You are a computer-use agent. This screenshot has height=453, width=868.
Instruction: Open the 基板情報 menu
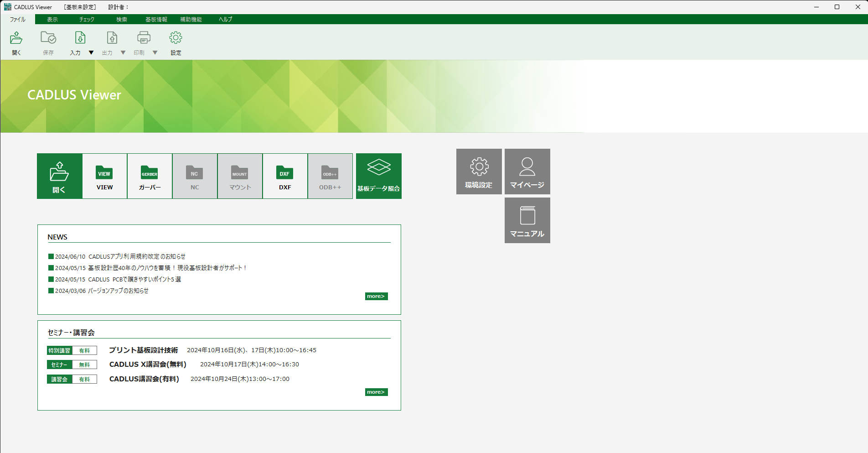[x=156, y=20]
